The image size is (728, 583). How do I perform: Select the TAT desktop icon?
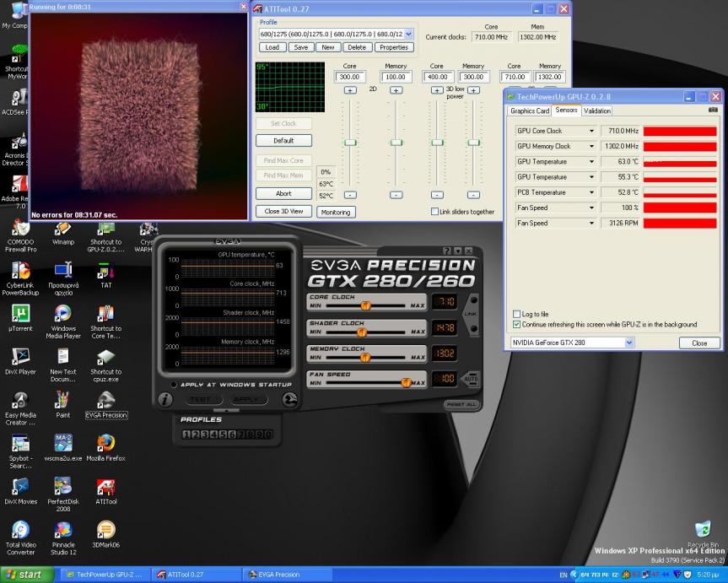(105, 275)
